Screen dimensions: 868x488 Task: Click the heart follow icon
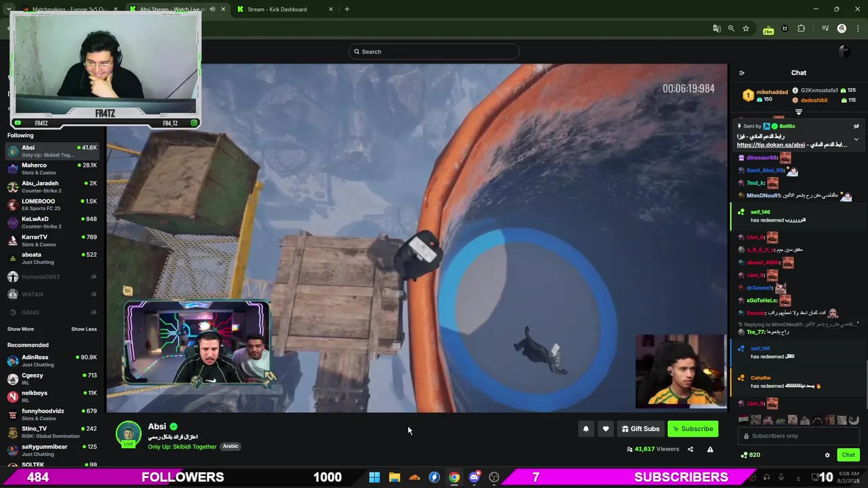[x=606, y=428]
